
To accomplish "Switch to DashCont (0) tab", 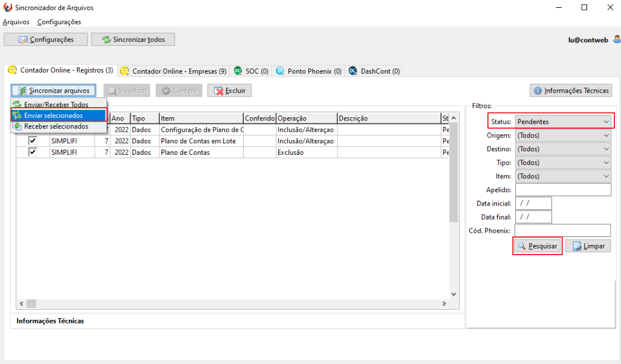I will [374, 71].
